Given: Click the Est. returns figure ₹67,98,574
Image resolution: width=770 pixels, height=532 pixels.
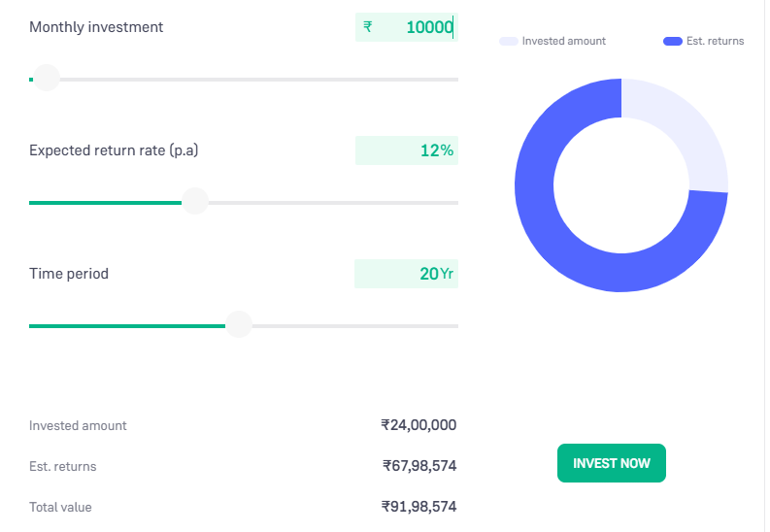Looking at the screenshot, I should (418, 466).
